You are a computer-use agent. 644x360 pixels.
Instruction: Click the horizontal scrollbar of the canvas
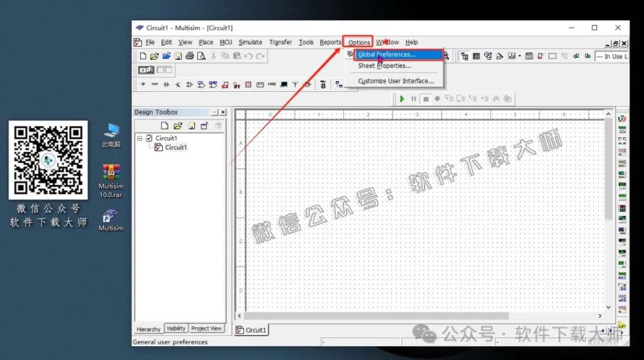[x=376, y=315]
